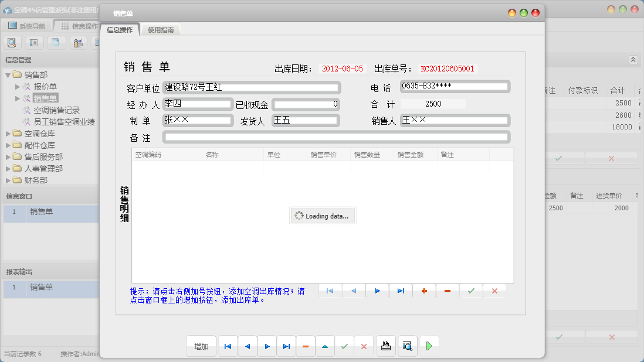Viewport: 644px width, 362px height.
Task: Click the print icon in the bottom toolbar
Action: pyautogui.click(x=386, y=346)
